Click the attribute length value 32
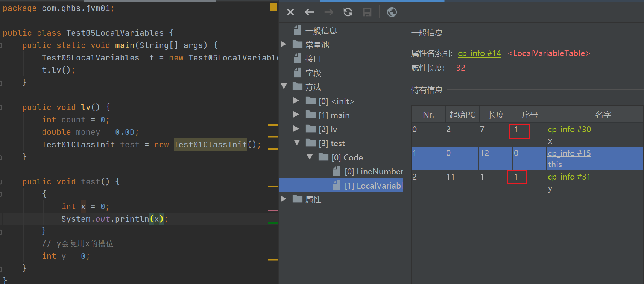The width and height of the screenshot is (644, 284). click(x=461, y=68)
